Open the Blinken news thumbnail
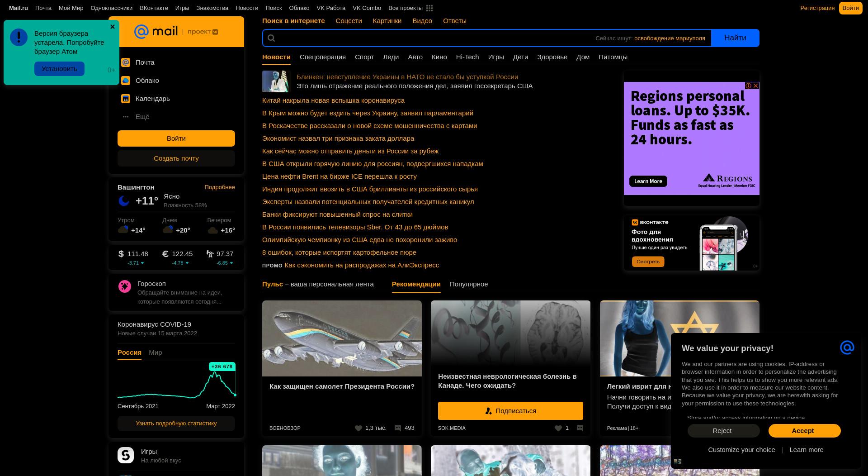 click(x=275, y=81)
